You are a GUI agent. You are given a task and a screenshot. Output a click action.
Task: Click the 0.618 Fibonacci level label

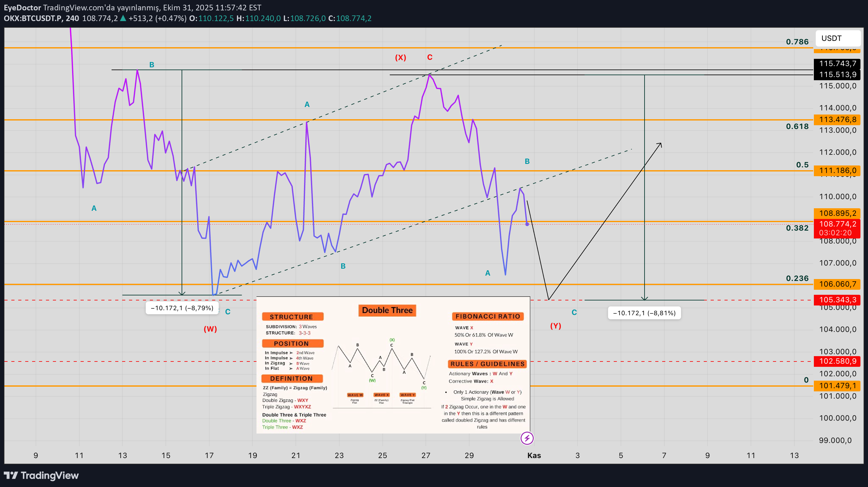pos(797,126)
